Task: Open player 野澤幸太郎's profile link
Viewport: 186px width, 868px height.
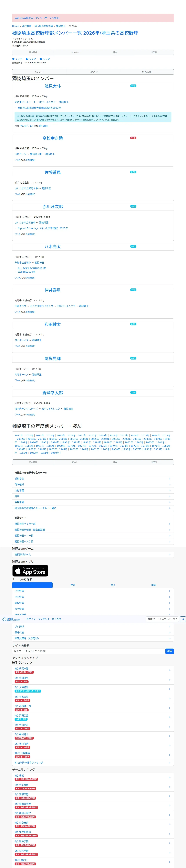Action: point(53,393)
